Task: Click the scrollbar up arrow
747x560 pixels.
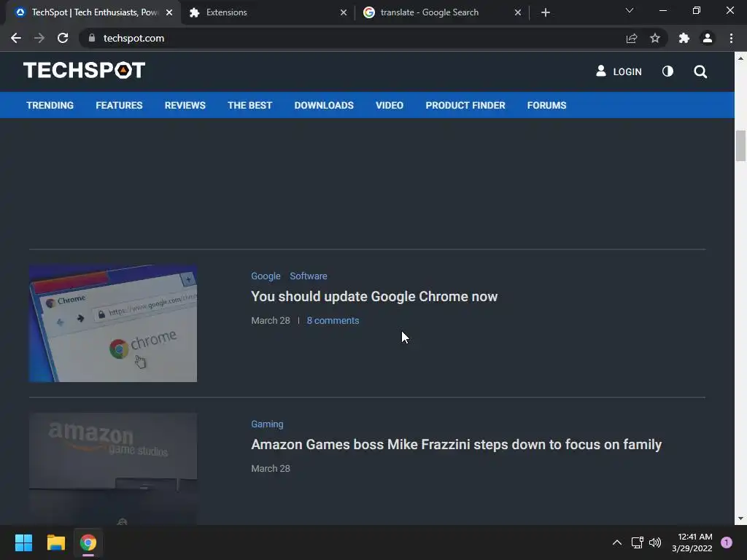Action: (740, 58)
